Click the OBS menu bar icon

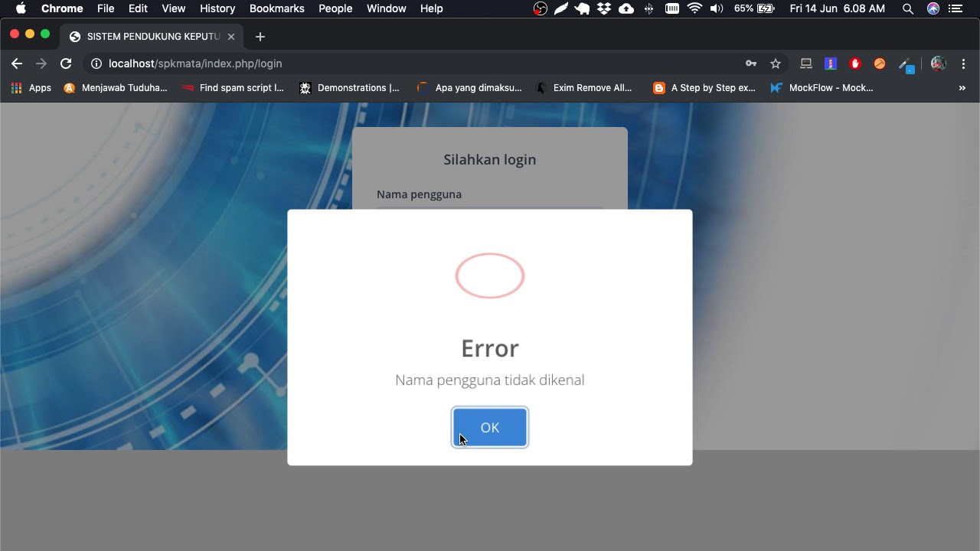pyautogui.click(x=541, y=8)
